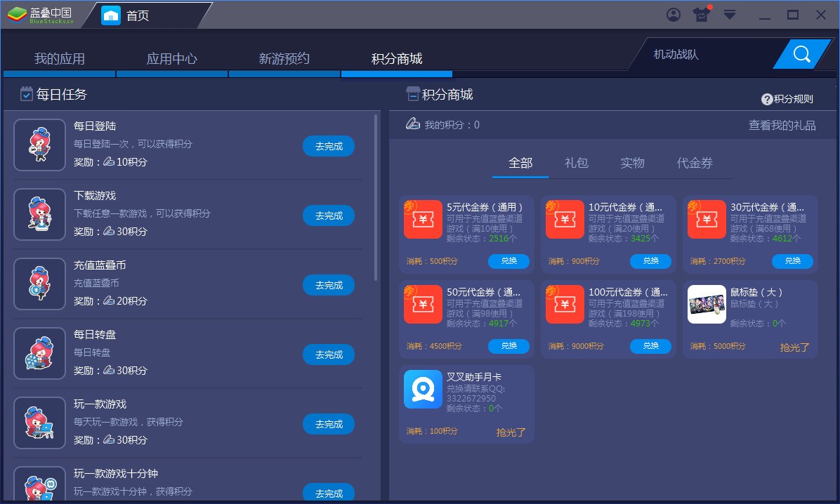The image size is (840, 504).
Task: Click the 5元代金券 red coupon icon
Action: click(423, 219)
